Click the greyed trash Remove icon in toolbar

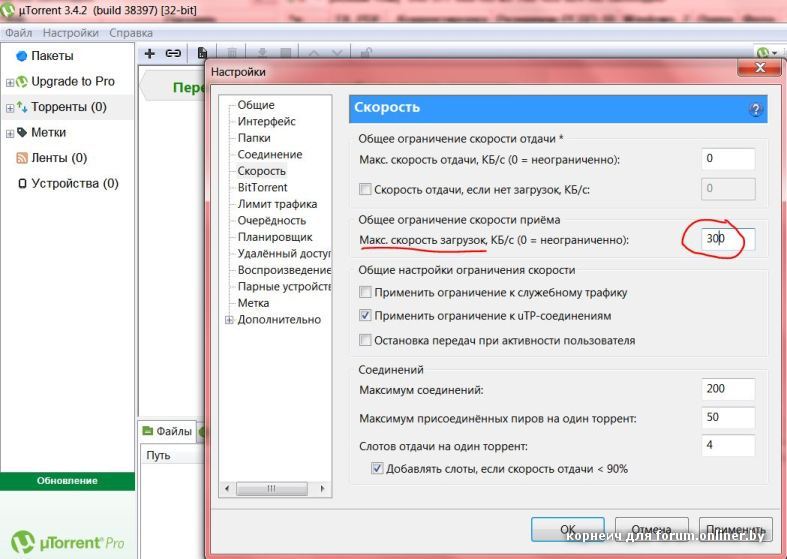point(232,53)
